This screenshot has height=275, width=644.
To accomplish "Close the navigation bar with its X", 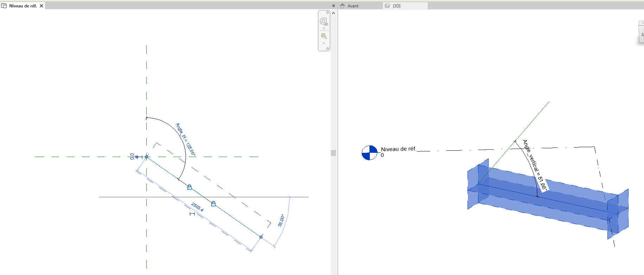I will click(x=328, y=12).
